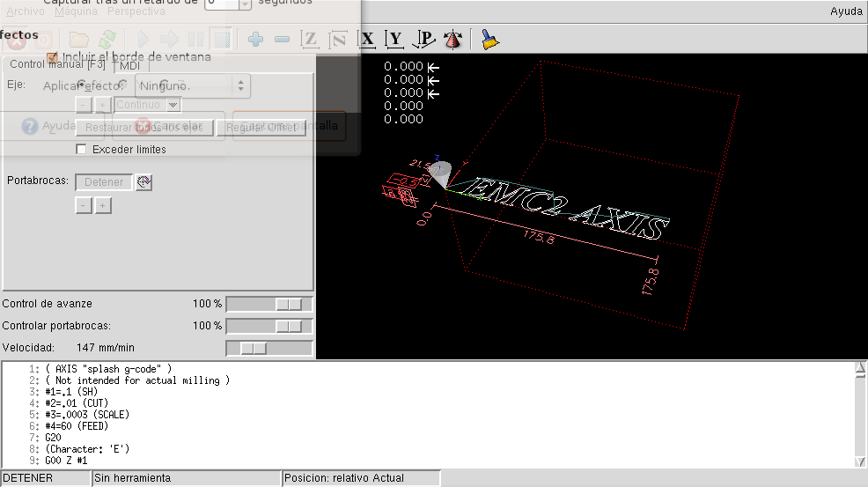Click the 3D toolpath preview on EMC2 AXIS text
Screen dimensions: 868x487
click(564, 209)
